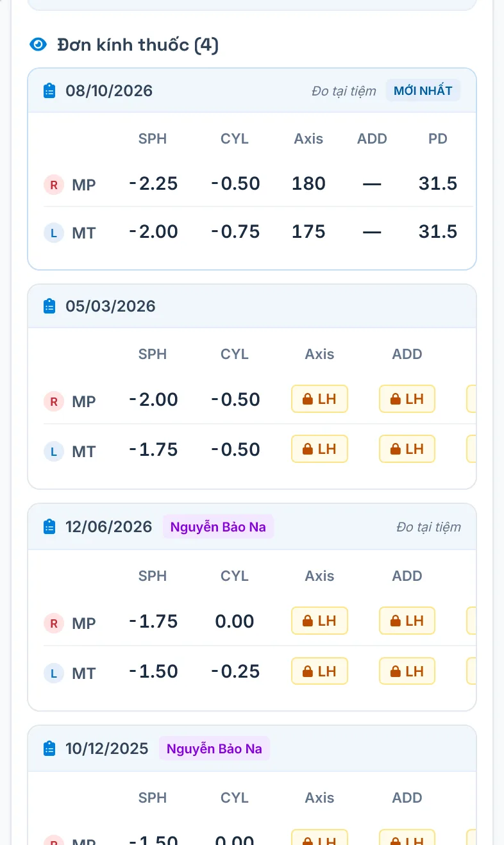Click the clipboard icon next to 10/12/2025
The height and width of the screenshot is (845, 504).
[x=49, y=748]
